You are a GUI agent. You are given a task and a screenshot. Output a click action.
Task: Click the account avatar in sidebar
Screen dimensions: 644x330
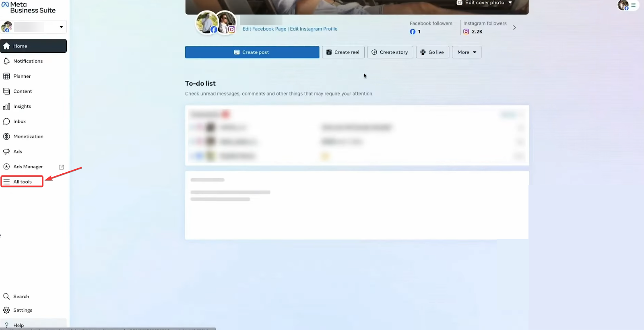click(x=6, y=27)
